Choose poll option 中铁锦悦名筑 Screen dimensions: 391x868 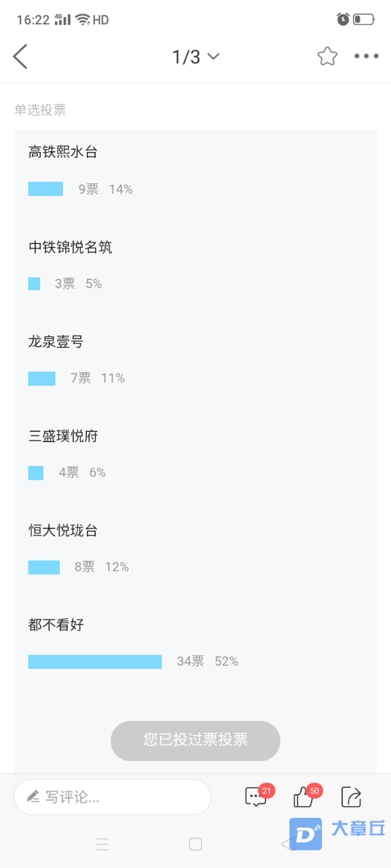(71, 248)
